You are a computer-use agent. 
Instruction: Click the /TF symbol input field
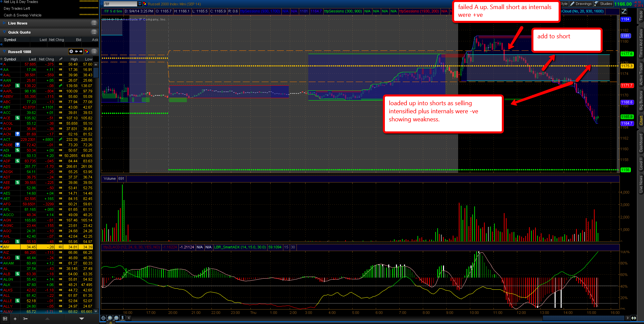point(120,4)
